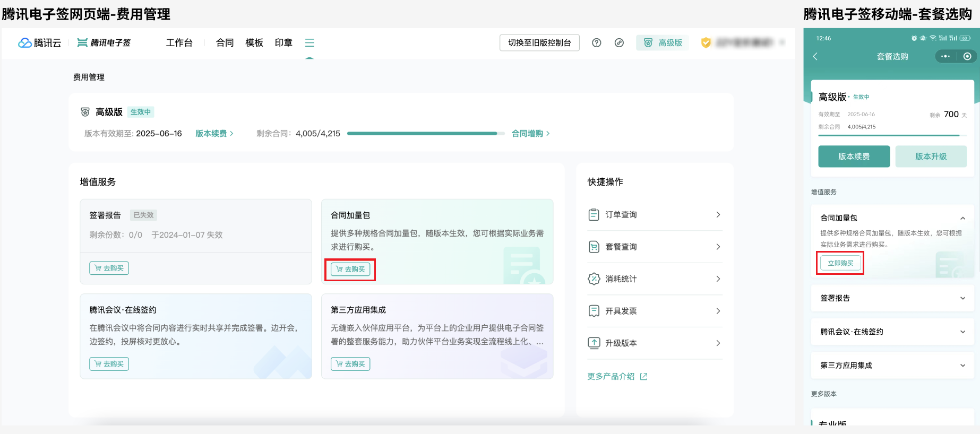The height and width of the screenshot is (434, 980).
Task: Click the mobile status bar battery icon
Action: (965, 38)
